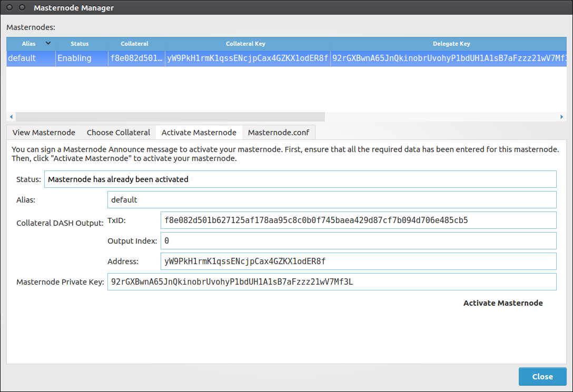Select the delegate key cell in table
The height and width of the screenshot is (392, 573).
pyautogui.click(x=448, y=58)
